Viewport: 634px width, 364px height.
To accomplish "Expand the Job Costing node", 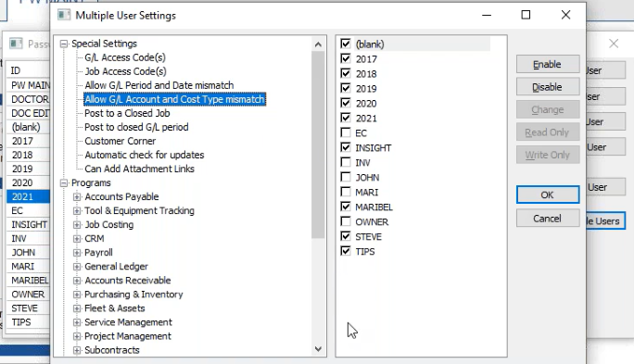I will click(x=76, y=225).
